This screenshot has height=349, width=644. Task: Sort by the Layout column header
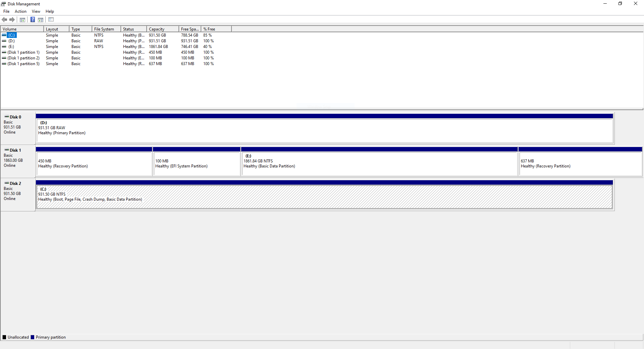tap(56, 29)
